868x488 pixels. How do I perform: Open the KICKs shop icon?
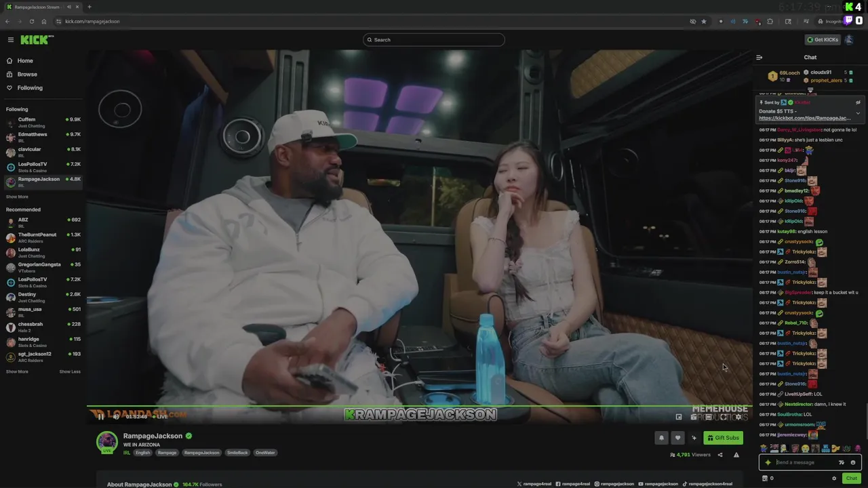click(x=765, y=479)
